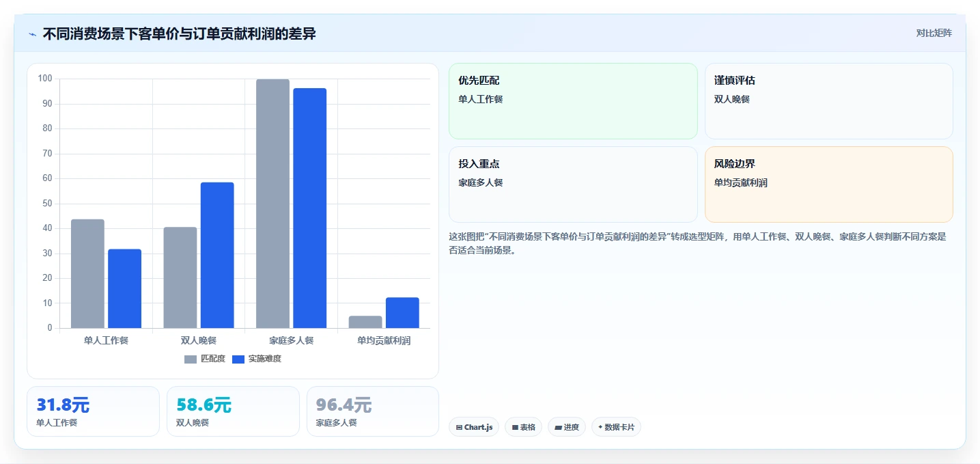Screen dimensions: 980x464
Task: Click the blue 实施难度 legend swatch
Action: [238, 359]
